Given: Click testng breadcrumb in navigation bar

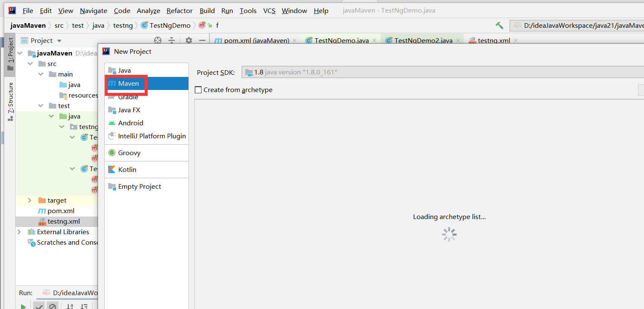Looking at the screenshot, I should [x=123, y=26].
